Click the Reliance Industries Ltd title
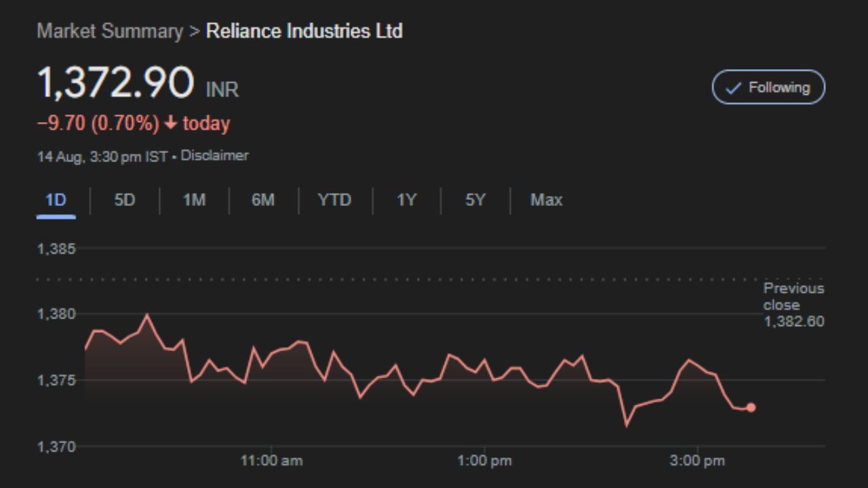Screen dimensions: 868x488 [x=304, y=31]
